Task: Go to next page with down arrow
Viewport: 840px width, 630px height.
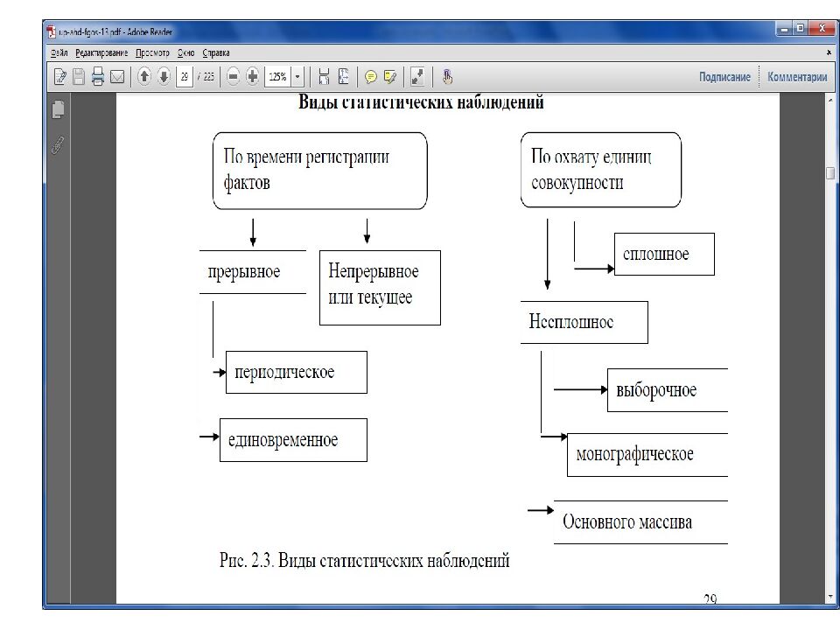Action: point(163,76)
